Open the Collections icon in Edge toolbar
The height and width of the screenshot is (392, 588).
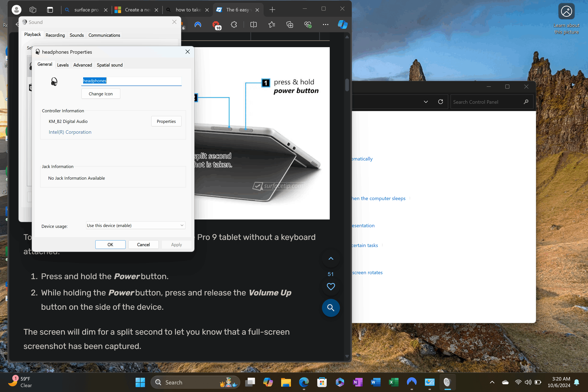point(290,24)
